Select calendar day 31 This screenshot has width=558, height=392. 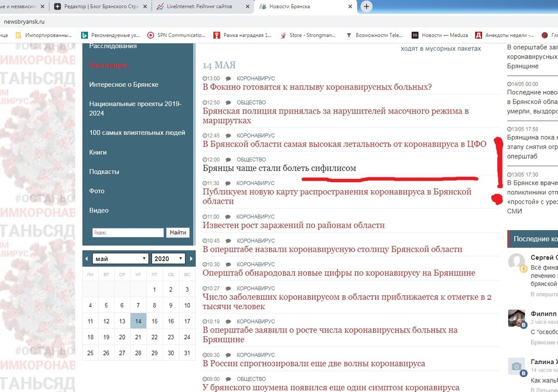click(x=187, y=353)
